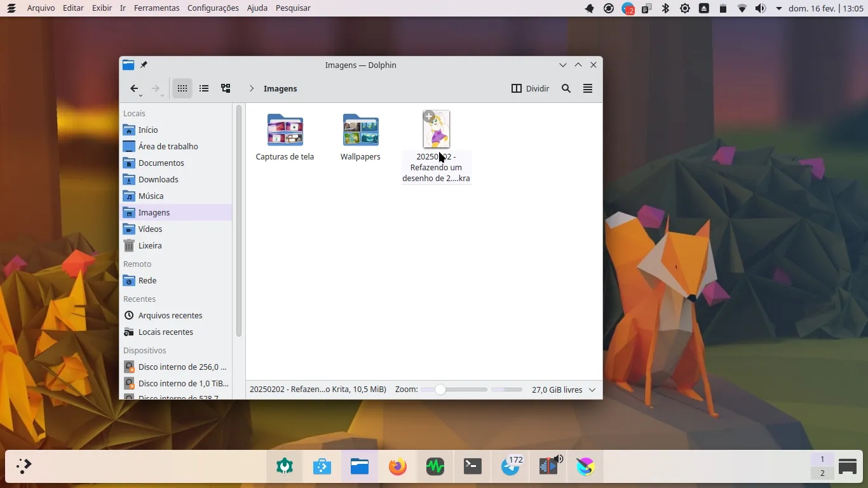Image resolution: width=868 pixels, height=488 pixels.
Task: Open Lixeira trash in the sidebar
Action: pyautogui.click(x=176, y=245)
